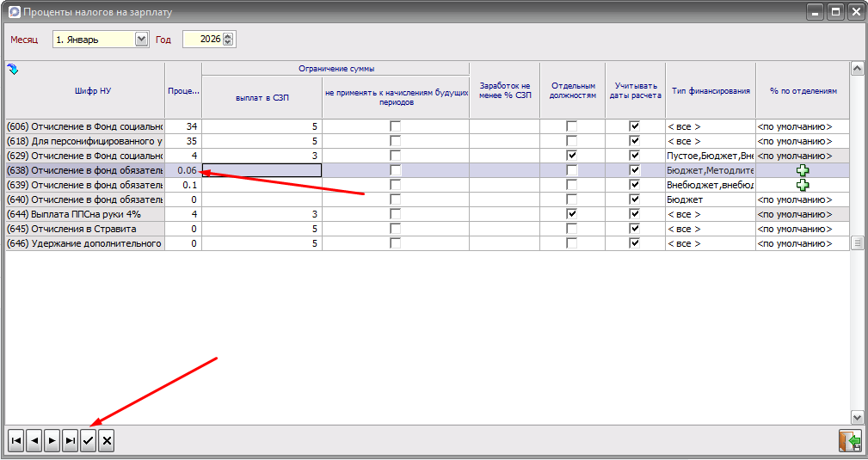Screen dimensions: 868x460
Task: Click the blue arrow icon in grid corner
Action: pos(13,69)
